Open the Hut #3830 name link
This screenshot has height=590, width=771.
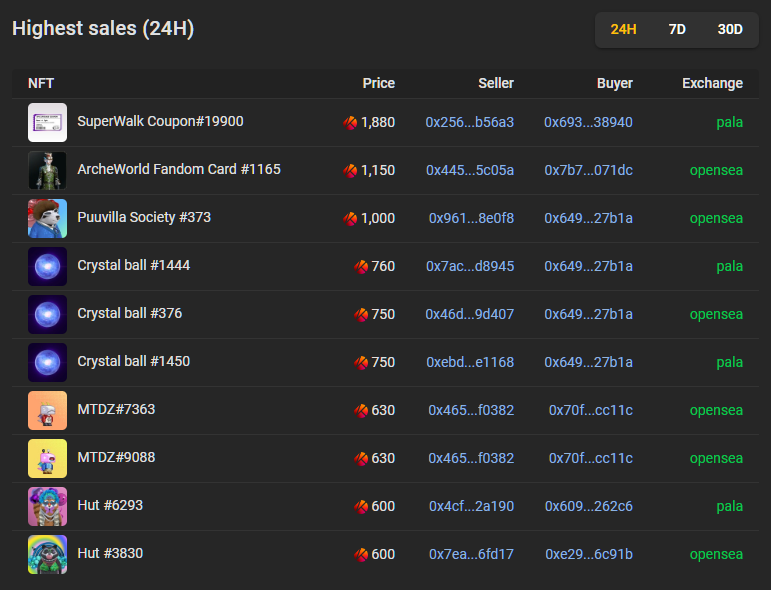[110, 553]
